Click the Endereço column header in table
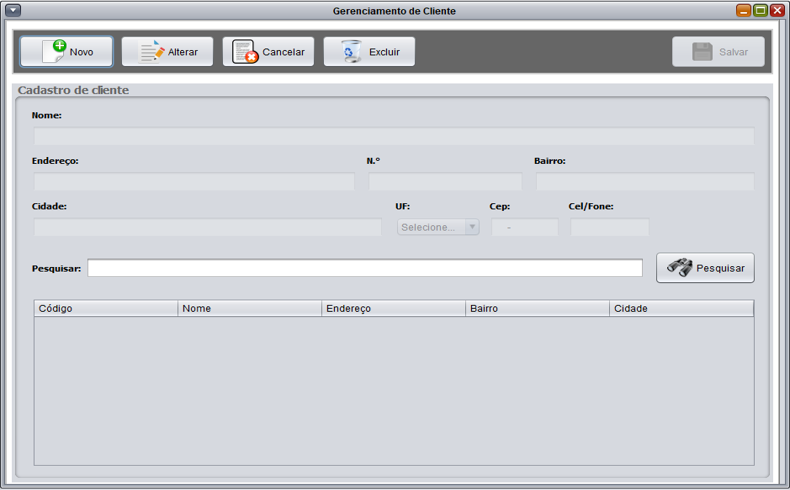 394,309
